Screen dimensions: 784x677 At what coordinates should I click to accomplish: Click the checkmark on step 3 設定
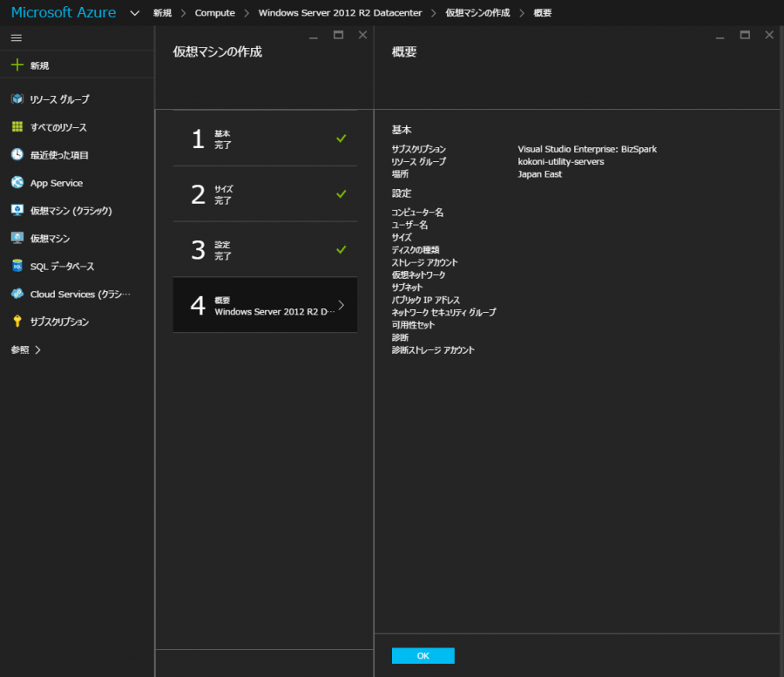(341, 249)
